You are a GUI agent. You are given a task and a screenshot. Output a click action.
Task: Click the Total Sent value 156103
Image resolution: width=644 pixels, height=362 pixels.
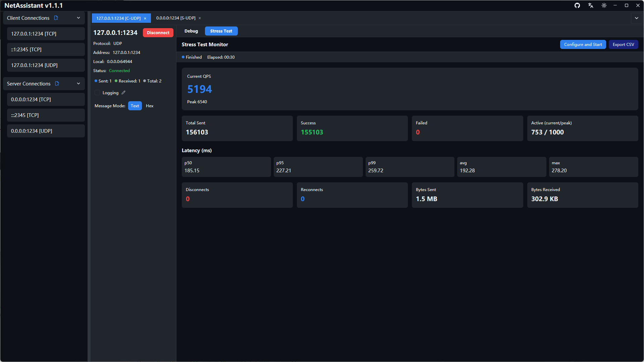coord(197,132)
